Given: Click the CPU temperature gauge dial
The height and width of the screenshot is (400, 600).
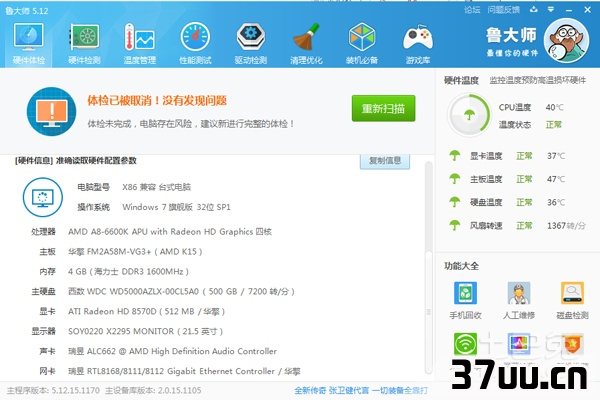Looking at the screenshot, I should click(469, 115).
